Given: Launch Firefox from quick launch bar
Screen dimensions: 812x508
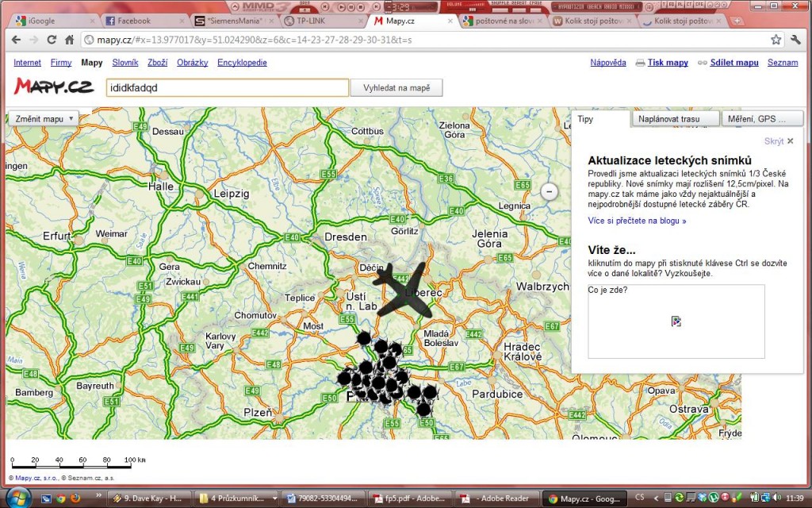Looking at the screenshot, I should (x=75, y=498).
